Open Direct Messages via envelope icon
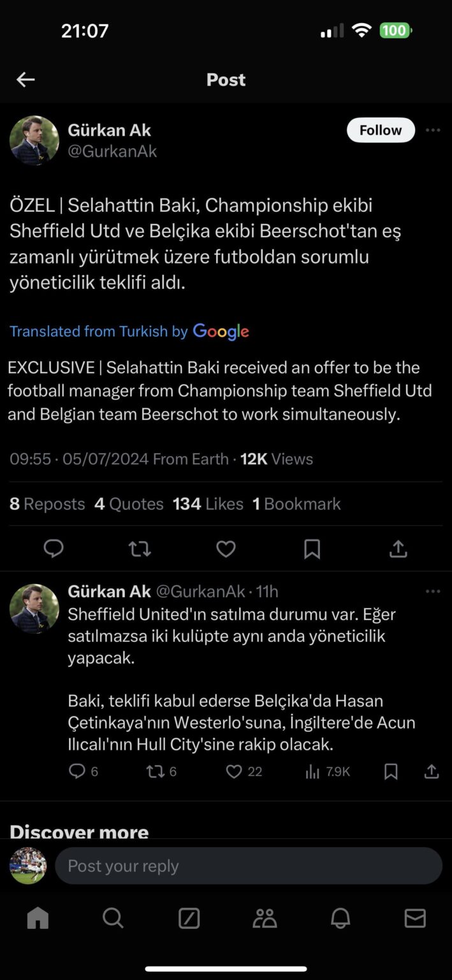 pyautogui.click(x=414, y=919)
